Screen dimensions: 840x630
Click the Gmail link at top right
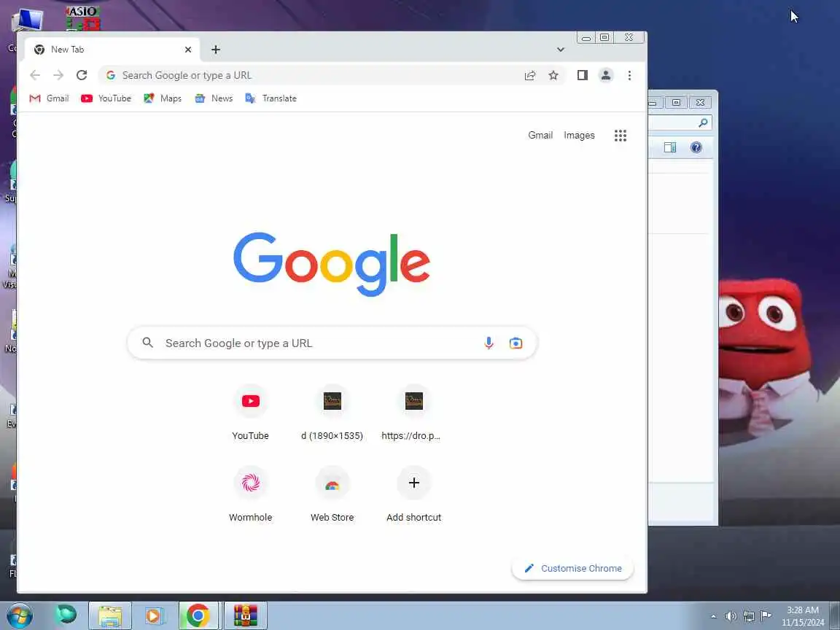click(540, 136)
